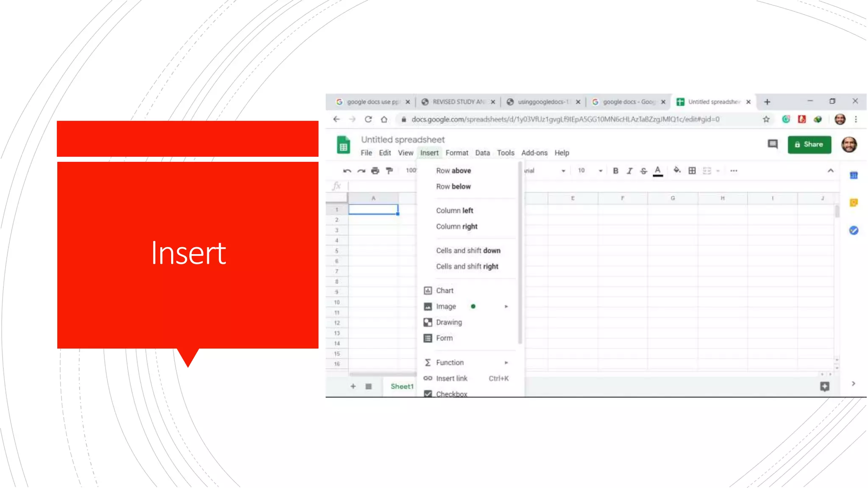The width and height of the screenshot is (868, 488).
Task: Bookmark page with star icon
Action: (x=766, y=119)
